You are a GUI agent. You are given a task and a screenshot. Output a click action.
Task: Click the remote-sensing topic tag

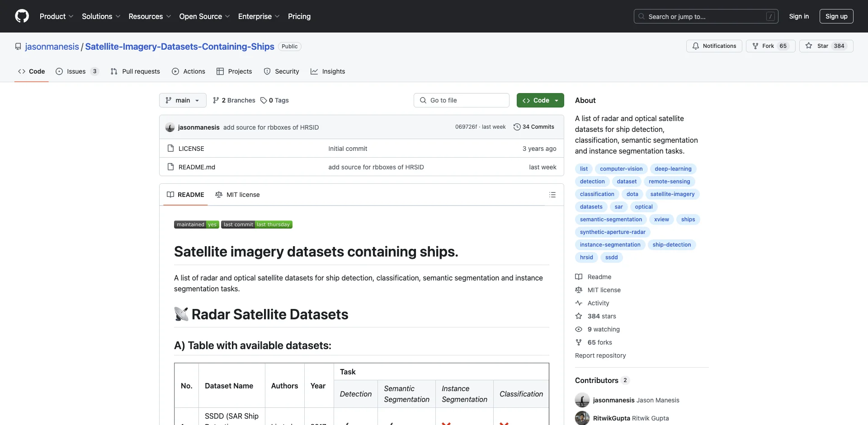[669, 182]
